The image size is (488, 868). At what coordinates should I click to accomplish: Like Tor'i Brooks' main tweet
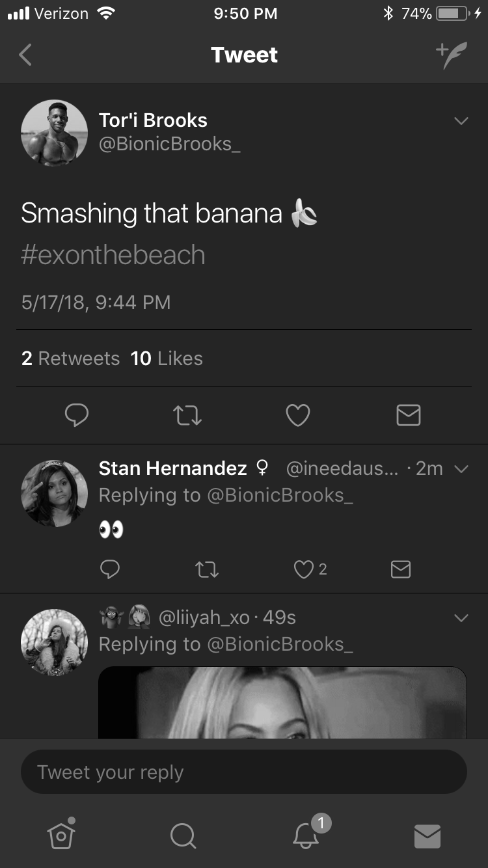298,415
